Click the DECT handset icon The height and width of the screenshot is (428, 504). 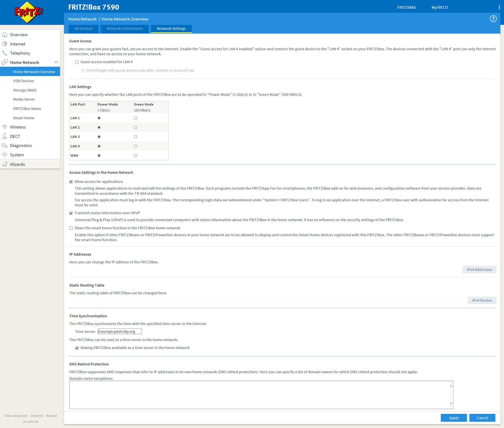pyautogui.click(x=5, y=136)
